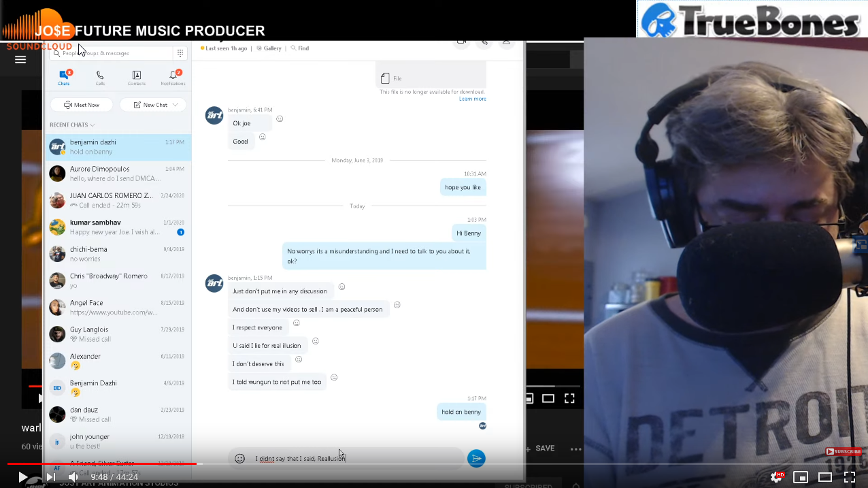Open YouTube player settings gear
The image size is (868, 488).
click(777, 477)
